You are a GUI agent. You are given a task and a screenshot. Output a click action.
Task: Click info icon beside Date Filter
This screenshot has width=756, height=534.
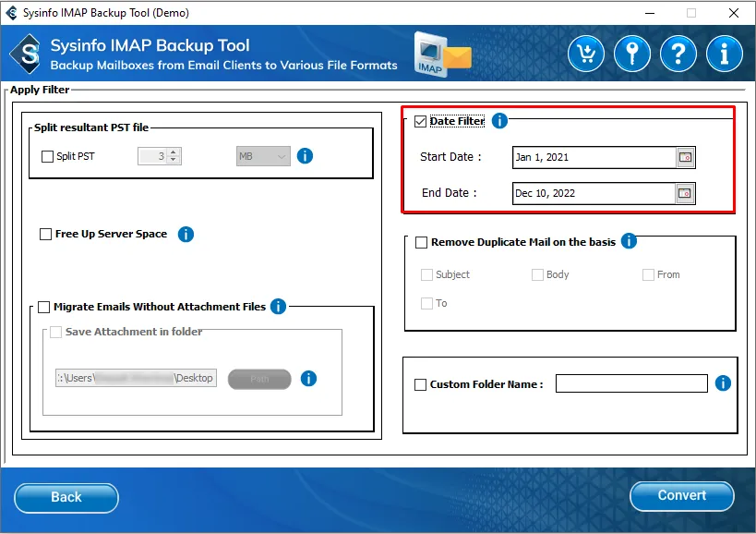click(x=499, y=121)
